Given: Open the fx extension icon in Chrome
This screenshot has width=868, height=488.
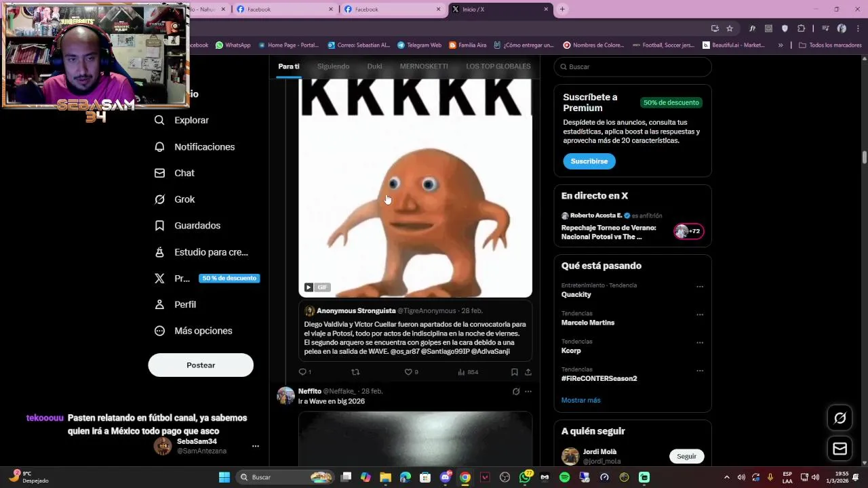Looking at the screenshot, I should click(753, 28).
